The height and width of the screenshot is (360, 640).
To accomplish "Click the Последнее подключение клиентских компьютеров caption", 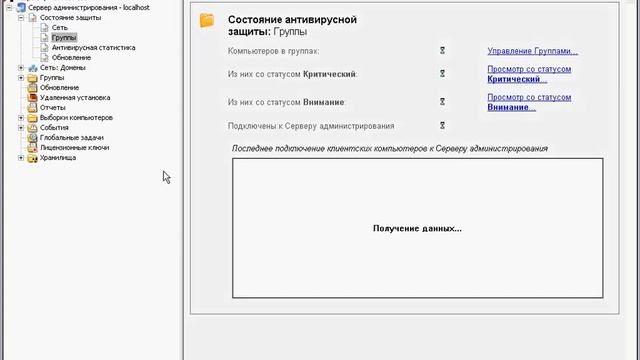I will click(390, 149).
